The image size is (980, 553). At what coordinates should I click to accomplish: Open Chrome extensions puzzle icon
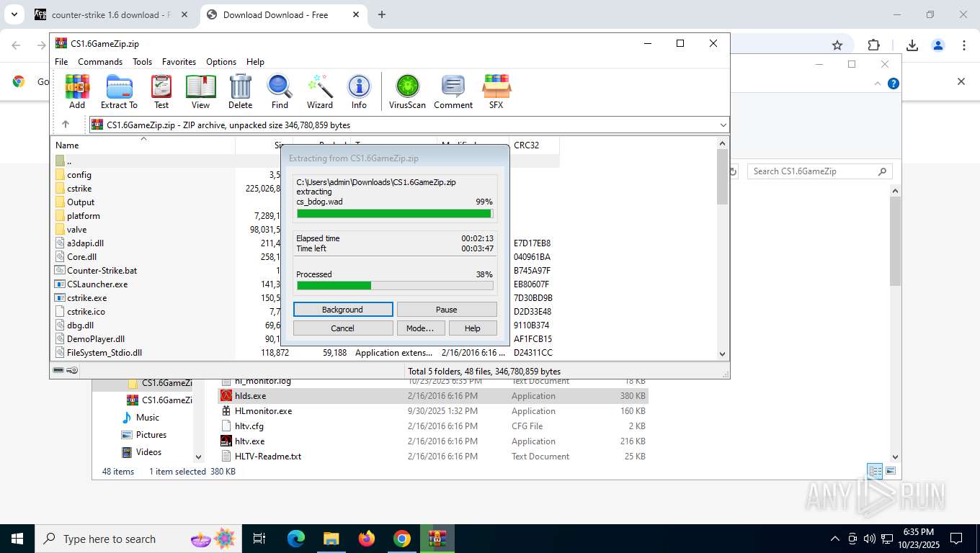[x=873, y=45]
